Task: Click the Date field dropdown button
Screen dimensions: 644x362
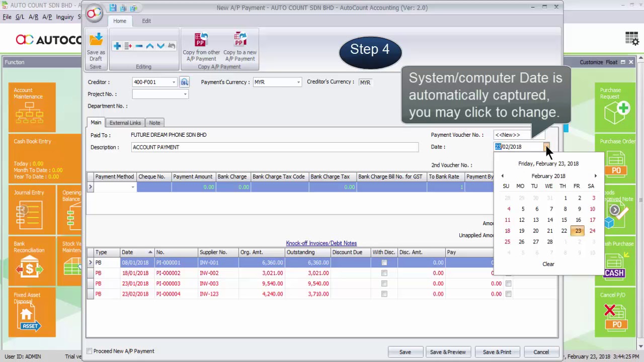Action: click(x=546, y=147)
